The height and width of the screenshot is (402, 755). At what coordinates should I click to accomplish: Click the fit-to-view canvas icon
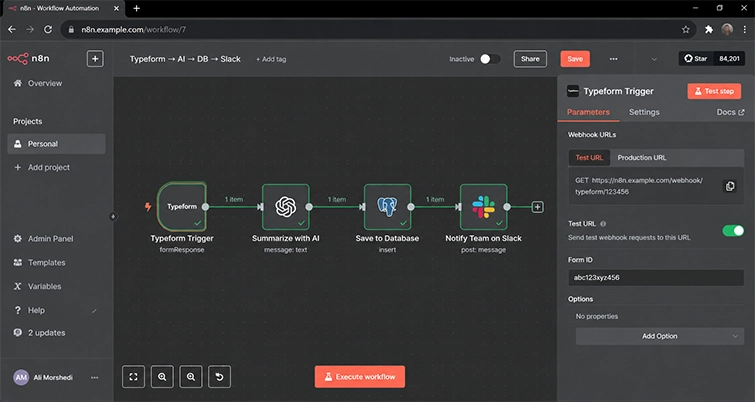point(133,376)
